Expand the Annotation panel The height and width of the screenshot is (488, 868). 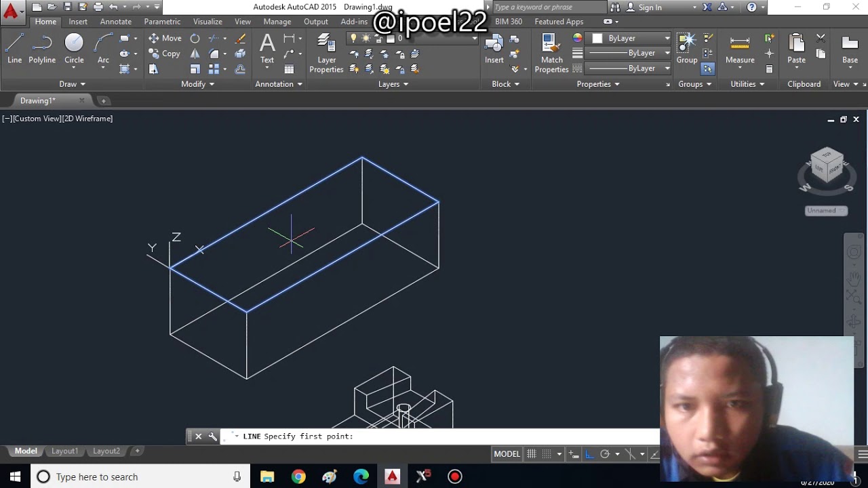click(x=279, y=84)
